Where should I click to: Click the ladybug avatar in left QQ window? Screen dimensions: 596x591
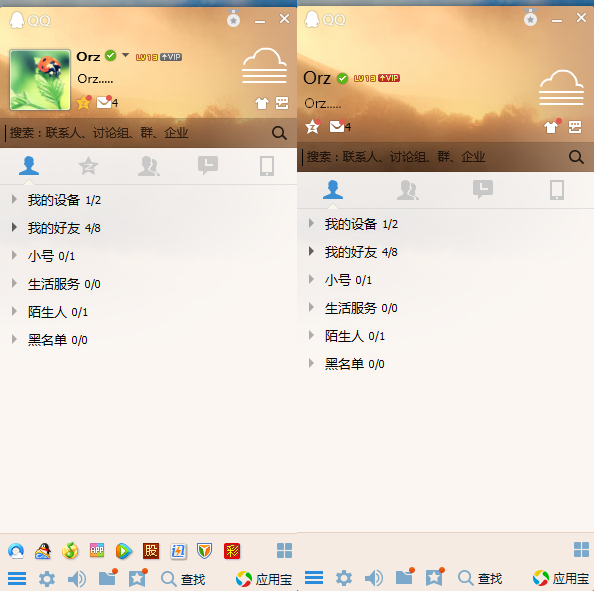(40, 80)
